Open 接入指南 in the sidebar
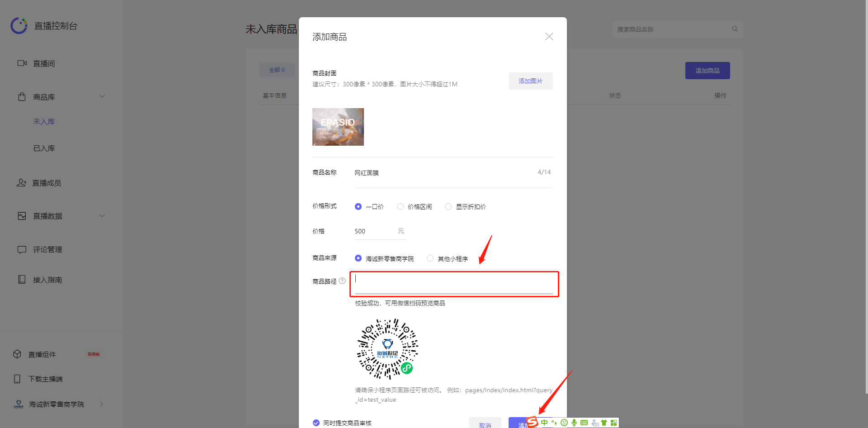The image size is (868, 428). pos(47,280)
